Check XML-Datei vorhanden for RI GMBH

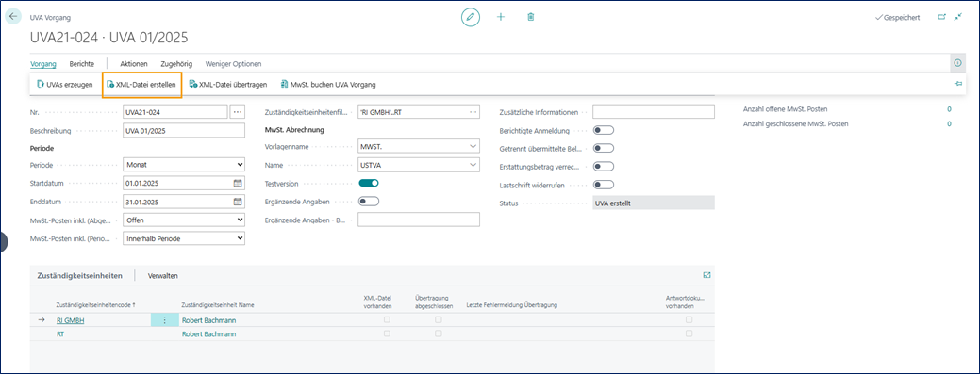click(x=387, y=319)
